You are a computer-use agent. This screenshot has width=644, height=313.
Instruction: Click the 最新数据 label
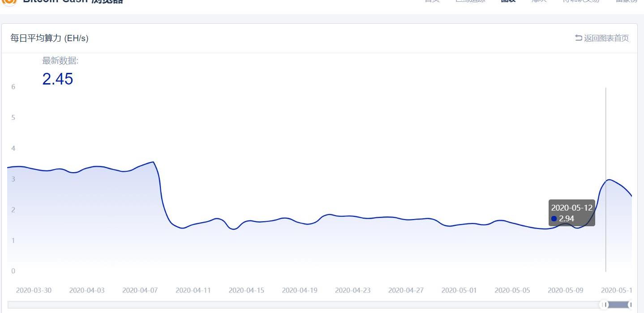pos(60,61)
